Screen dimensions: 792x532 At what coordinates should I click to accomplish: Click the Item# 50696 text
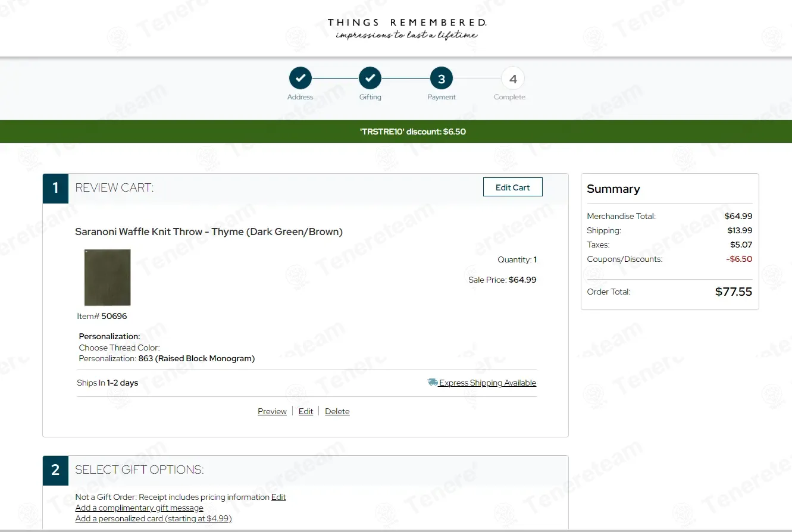pyautogui.click(x=102, y=316)
